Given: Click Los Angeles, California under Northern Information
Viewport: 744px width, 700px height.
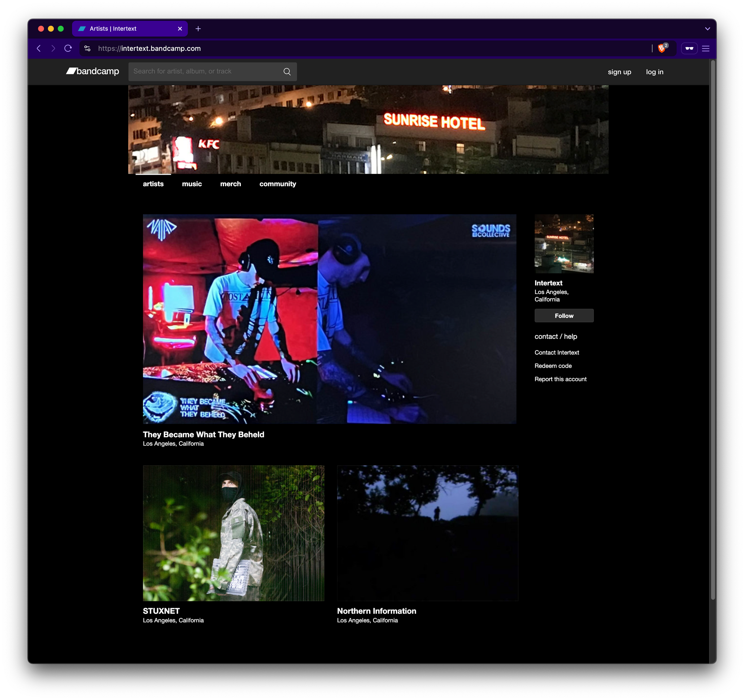Looking at the screenshot, I should pos(367,620).
